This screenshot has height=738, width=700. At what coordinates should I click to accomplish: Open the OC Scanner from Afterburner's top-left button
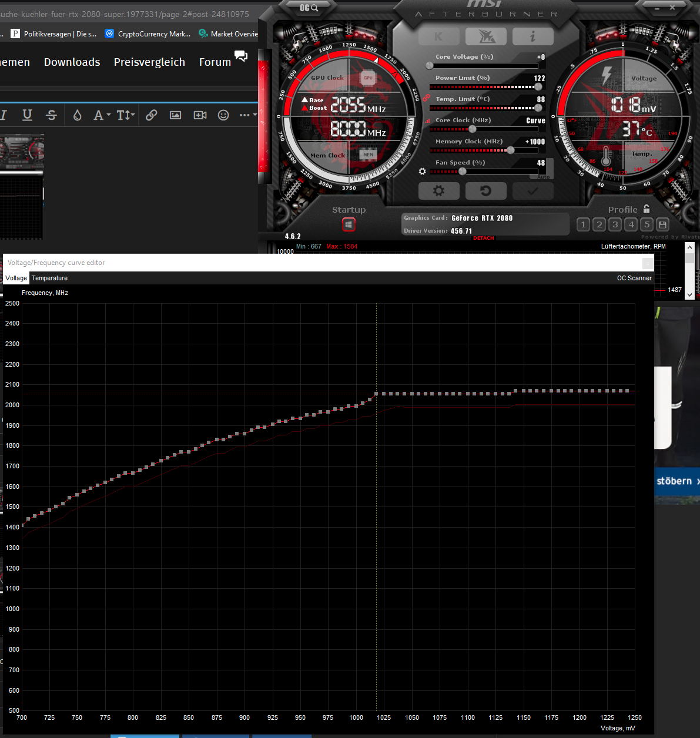click(x=309, y=8)
